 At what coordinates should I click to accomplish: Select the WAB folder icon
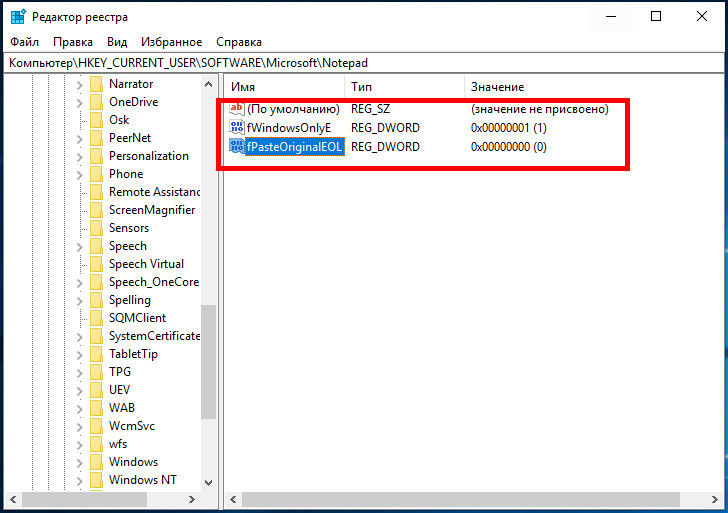point(96,408)
